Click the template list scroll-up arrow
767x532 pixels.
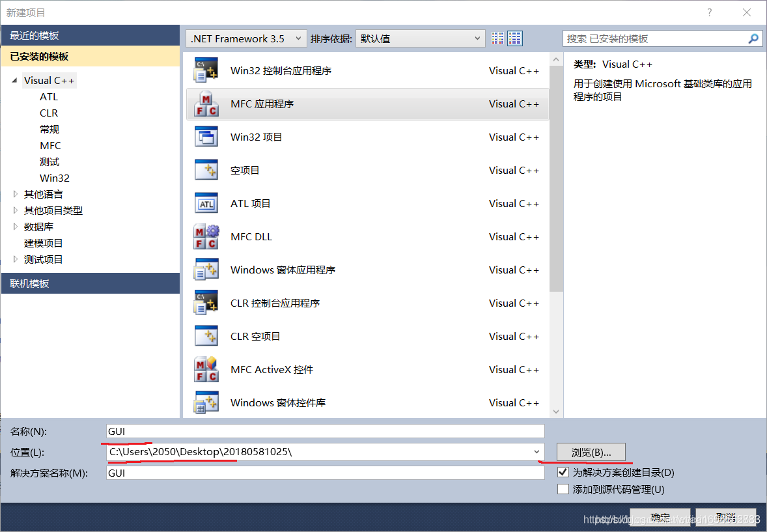555,60
